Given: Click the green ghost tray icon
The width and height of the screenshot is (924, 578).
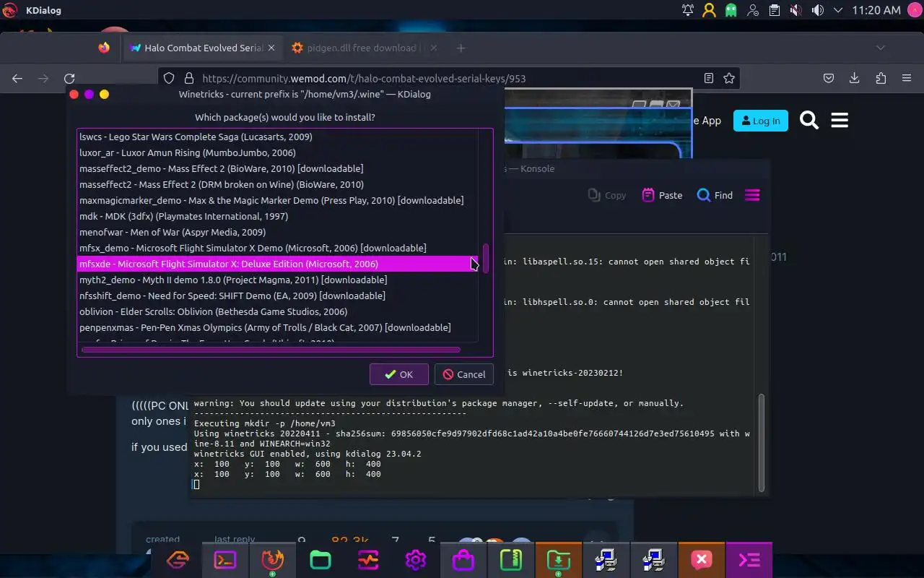Looking at the screenshot, I should tap(731, 10).
